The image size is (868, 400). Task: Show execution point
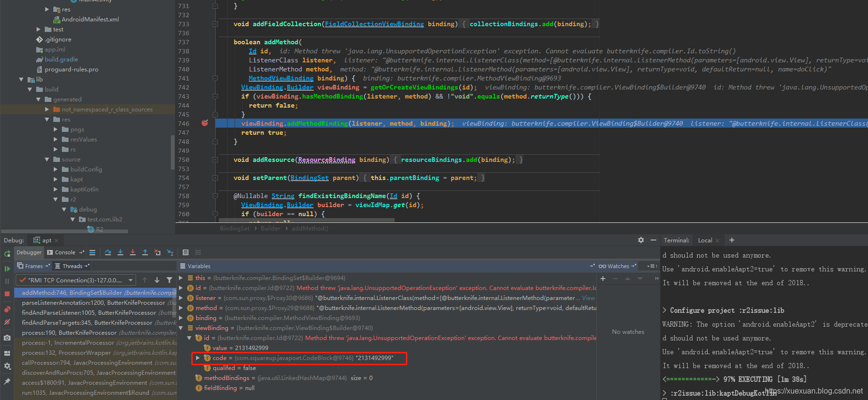coord(92,252)
